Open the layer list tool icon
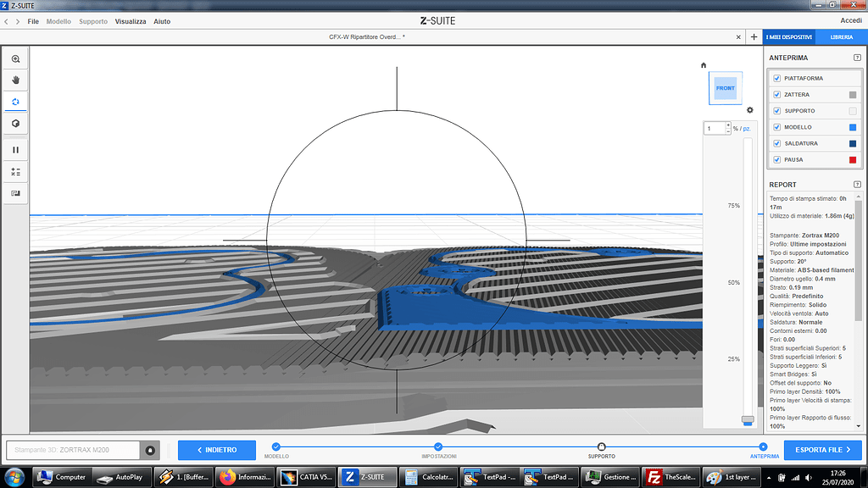This screenshot has height=488, width=868. [15, 172]
